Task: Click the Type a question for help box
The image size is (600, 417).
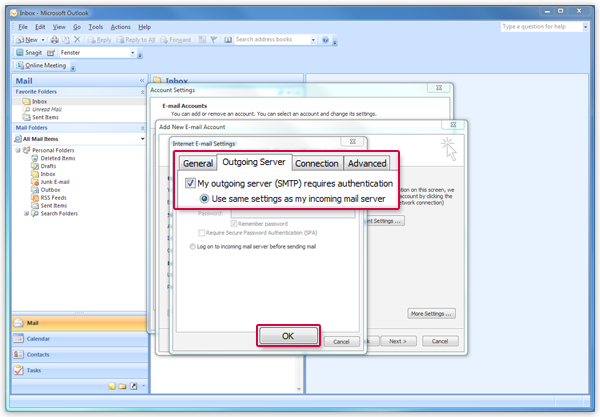Action: 541,27
